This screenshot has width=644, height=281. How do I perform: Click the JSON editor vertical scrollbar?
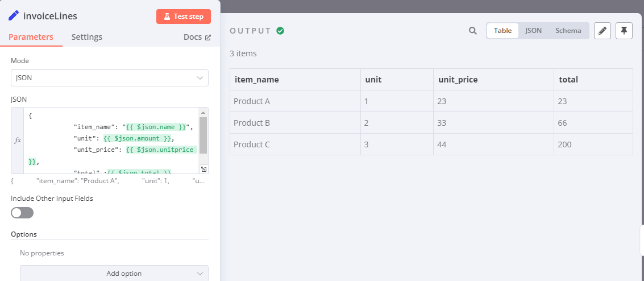click(x=203, y=135)
